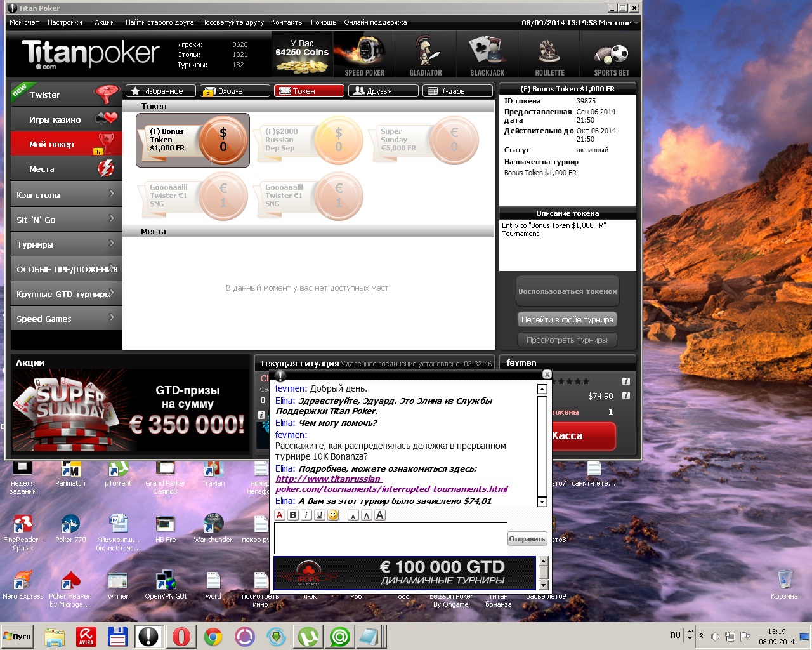Open the Корзина recycle bin icon
The height and width of the screenshot is (650, 812).
point(784,584)
